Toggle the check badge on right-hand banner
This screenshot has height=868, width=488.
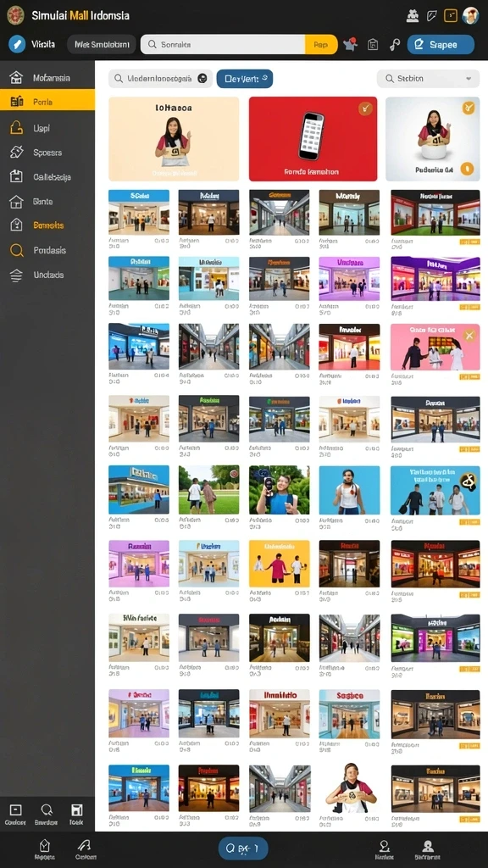[x=468, y=107]
